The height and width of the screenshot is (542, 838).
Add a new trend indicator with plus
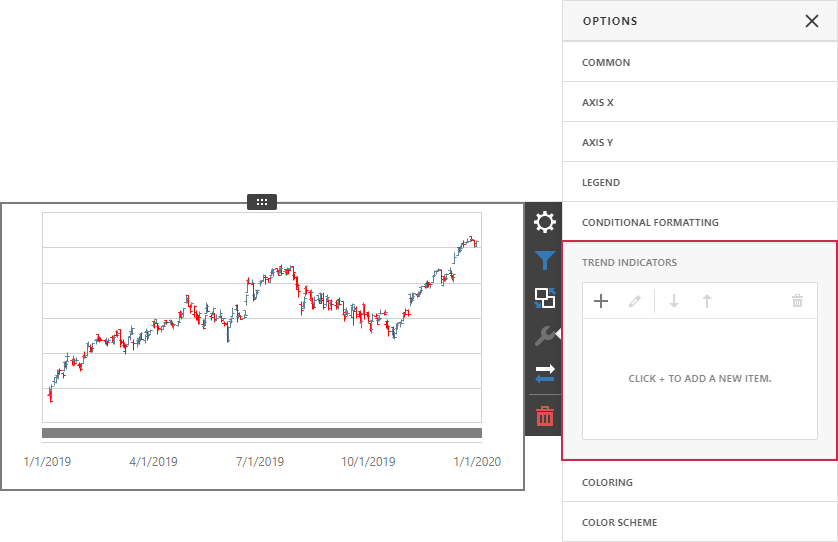click(601, 301)
